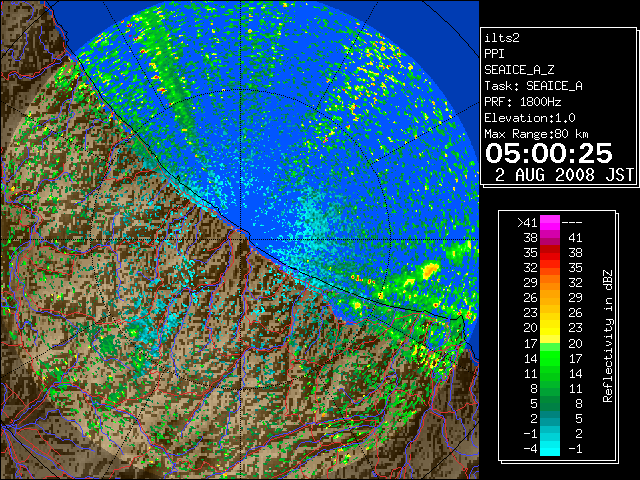Screen dimensions: 640x480
Task: Click the 'Task: SEAICE_A' line
Action: pyautogui.click(x=533, y=86)
